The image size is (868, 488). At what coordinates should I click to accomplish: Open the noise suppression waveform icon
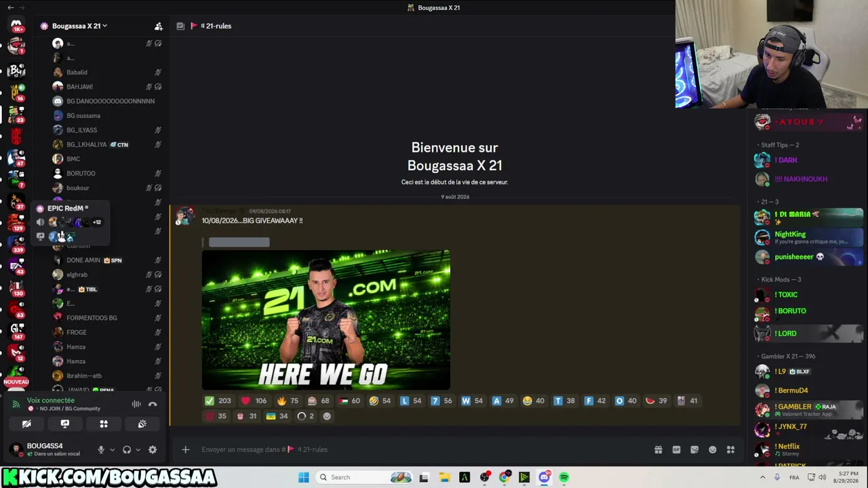[136, 405]
